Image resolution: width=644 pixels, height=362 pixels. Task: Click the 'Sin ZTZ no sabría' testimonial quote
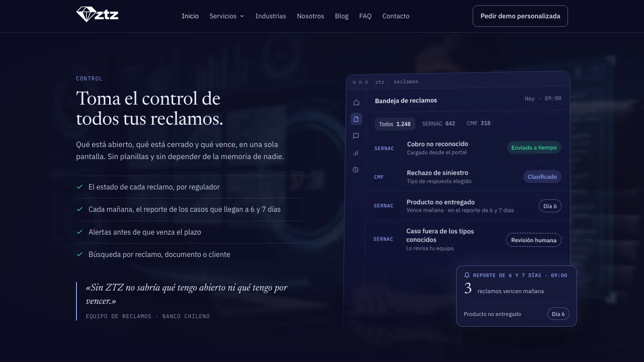click(186, 294)
